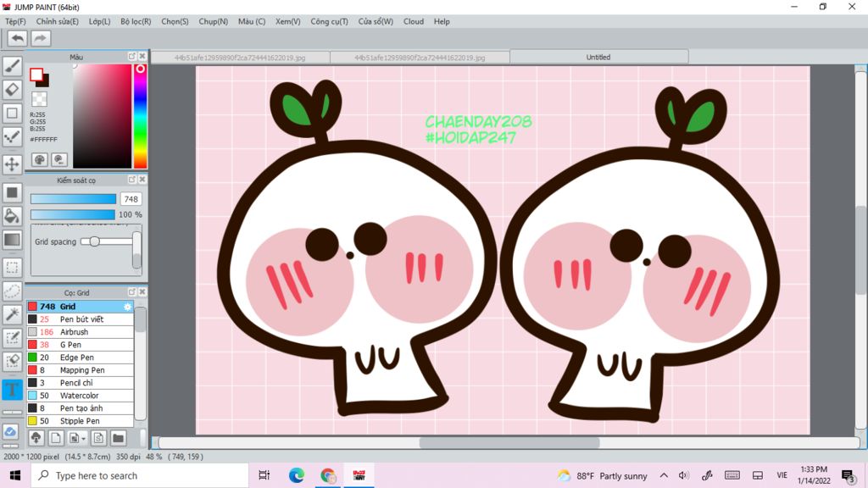Click the Redo arrow button
This screenshot has width=868, height=488.
pos(40,38)
